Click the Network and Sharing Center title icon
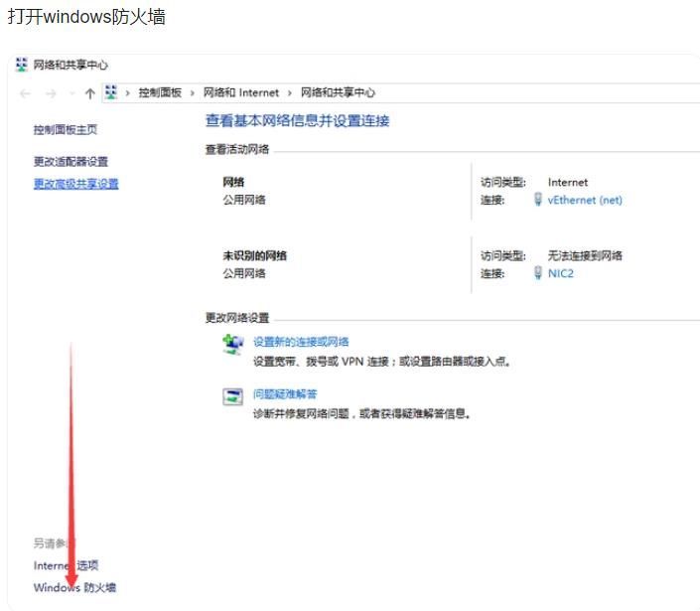This screenshot has height=611, width=700. [21, 65]
